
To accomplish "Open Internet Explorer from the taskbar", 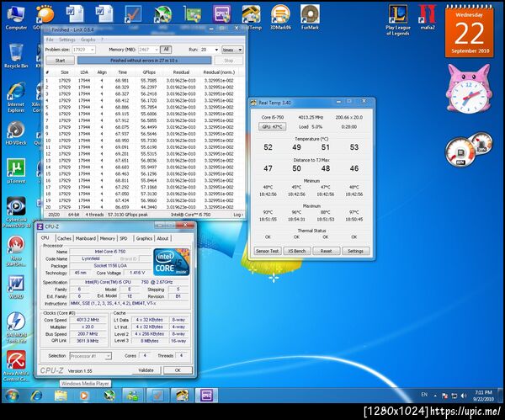I will pyautogui.click(x=36, y=396).
